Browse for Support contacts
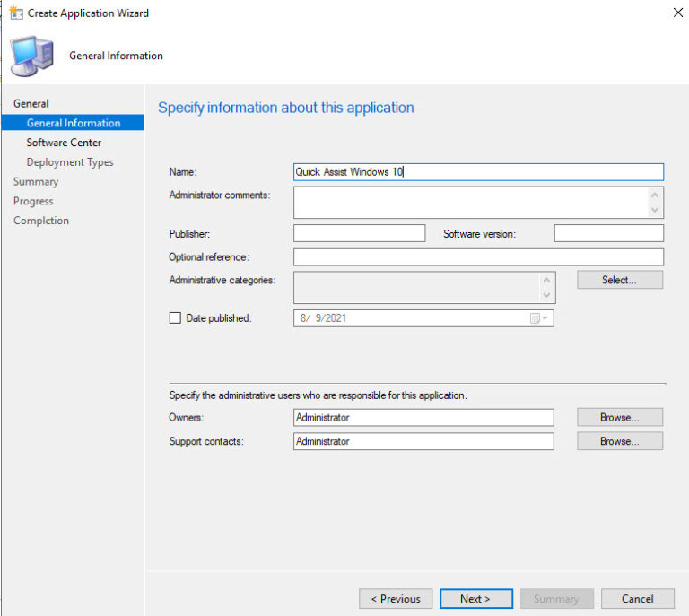Screen dimensions: 689x616 [x=620, y=441]
